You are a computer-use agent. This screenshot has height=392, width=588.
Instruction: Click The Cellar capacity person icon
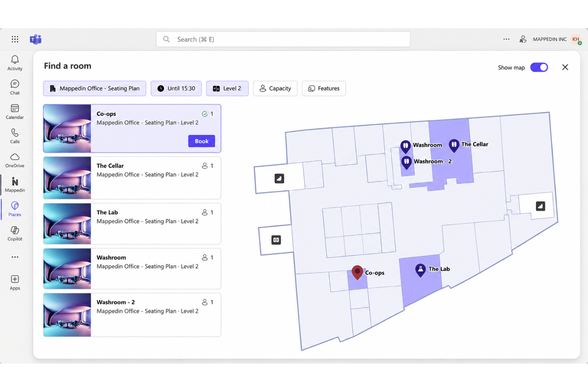pos(205,166)
